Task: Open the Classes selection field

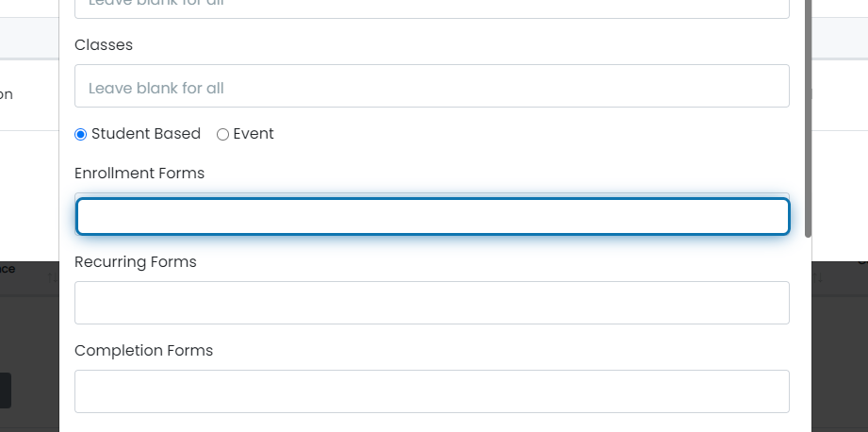Action: (x=432, y=86)
